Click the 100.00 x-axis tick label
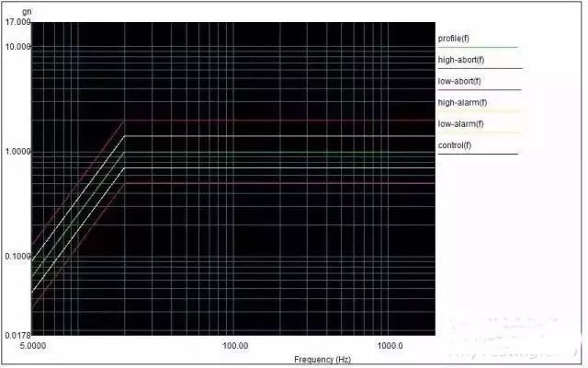The height and width of the screenshot is (368, 588). (235, 346)
